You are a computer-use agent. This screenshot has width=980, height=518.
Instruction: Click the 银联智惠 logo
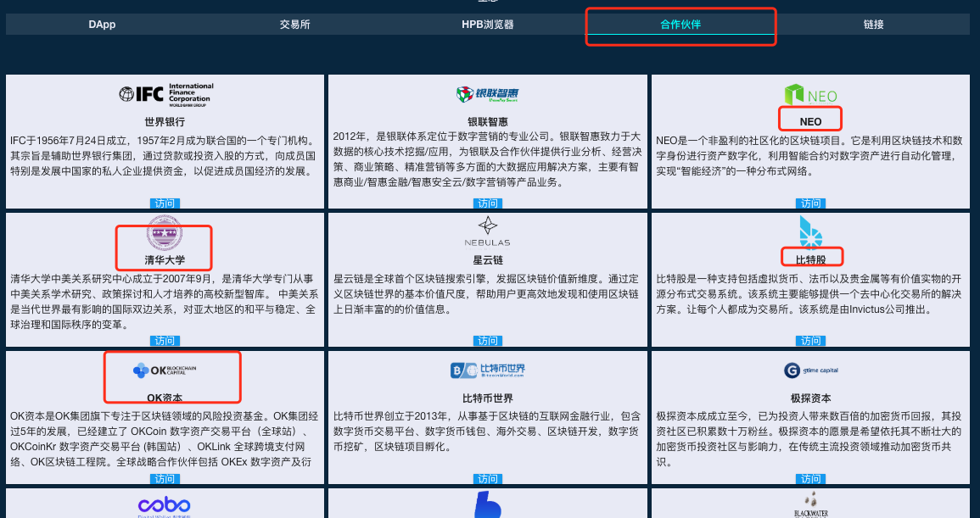pos(488,94)
